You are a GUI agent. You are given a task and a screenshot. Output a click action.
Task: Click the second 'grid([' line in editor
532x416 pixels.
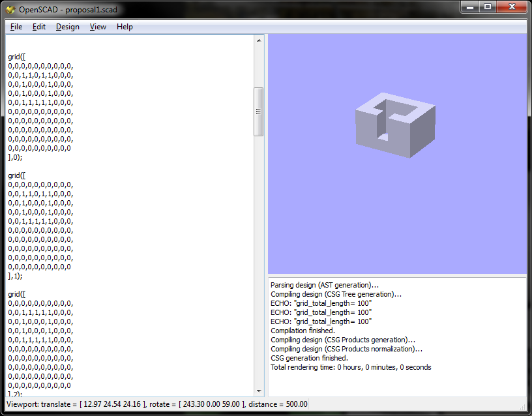[17, 175]
